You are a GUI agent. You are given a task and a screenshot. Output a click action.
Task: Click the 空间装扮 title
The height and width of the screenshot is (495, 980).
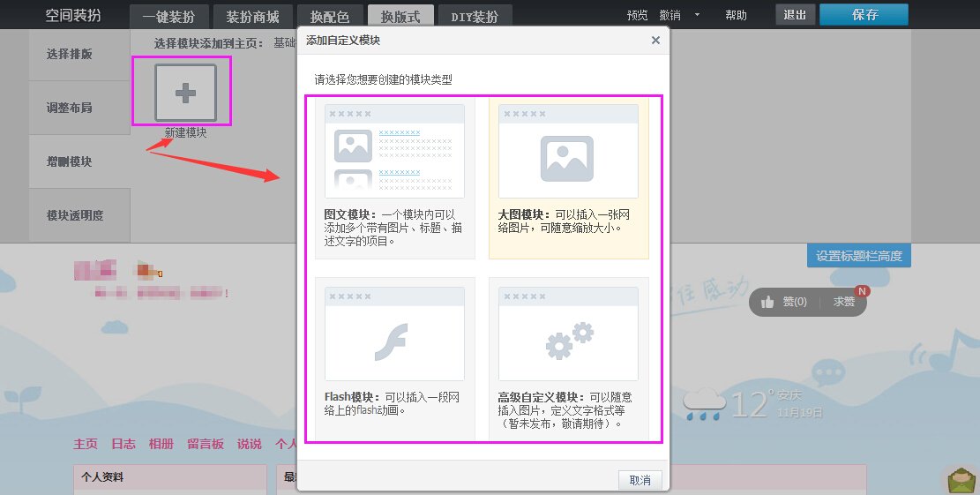[x=73, y=15]
